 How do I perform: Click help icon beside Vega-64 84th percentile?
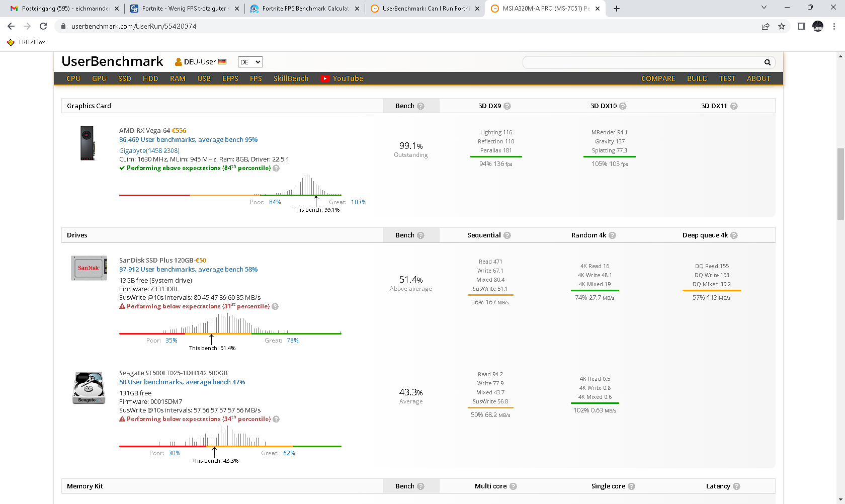click(276, 168)
